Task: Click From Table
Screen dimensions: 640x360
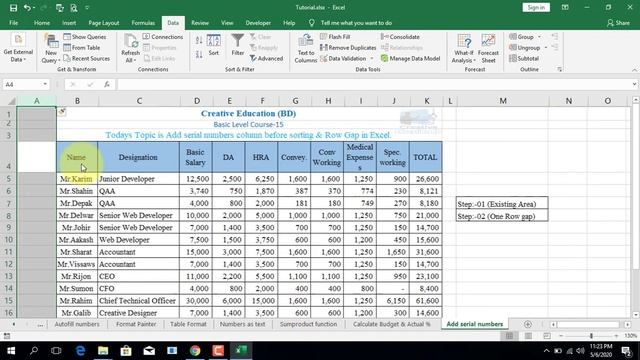Action: coord(82,48)
